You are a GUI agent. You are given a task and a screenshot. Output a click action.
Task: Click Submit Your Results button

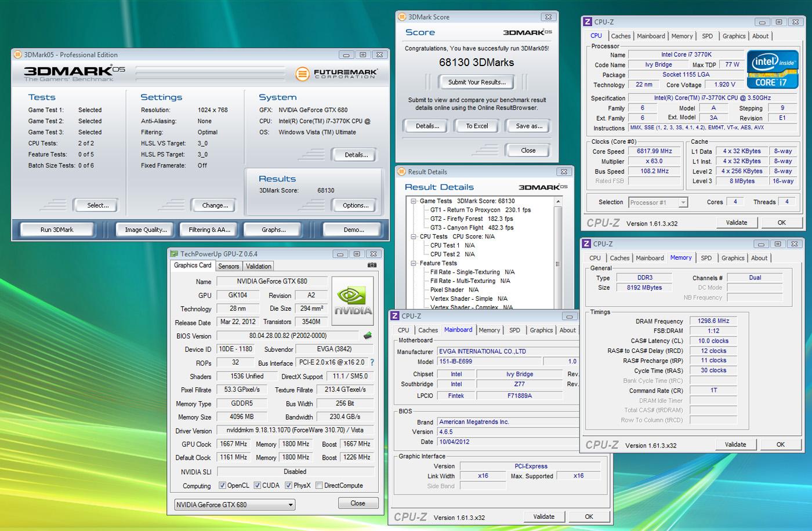click(477, 82)
